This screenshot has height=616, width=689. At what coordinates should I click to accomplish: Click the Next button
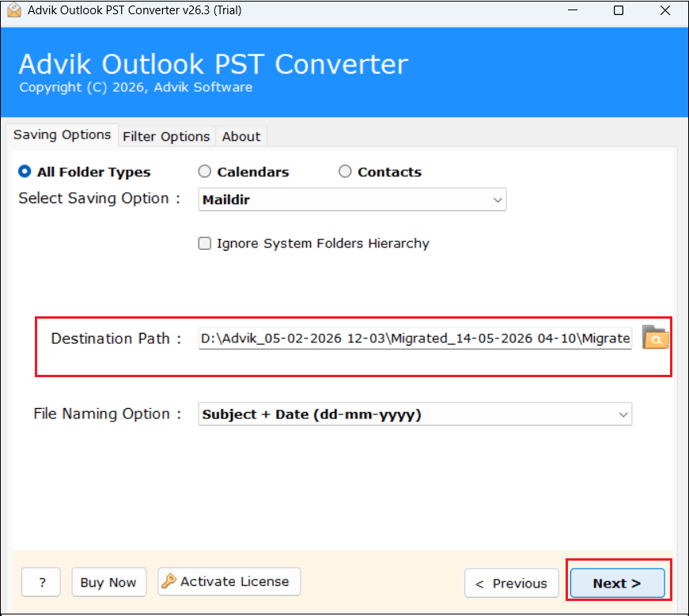tap(617, 583)
